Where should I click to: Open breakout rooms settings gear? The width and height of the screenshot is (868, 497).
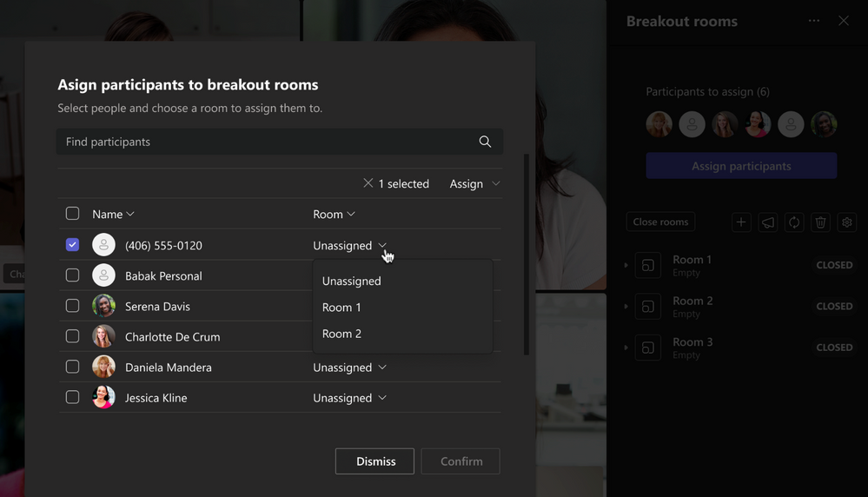click(x=847, y=222)
